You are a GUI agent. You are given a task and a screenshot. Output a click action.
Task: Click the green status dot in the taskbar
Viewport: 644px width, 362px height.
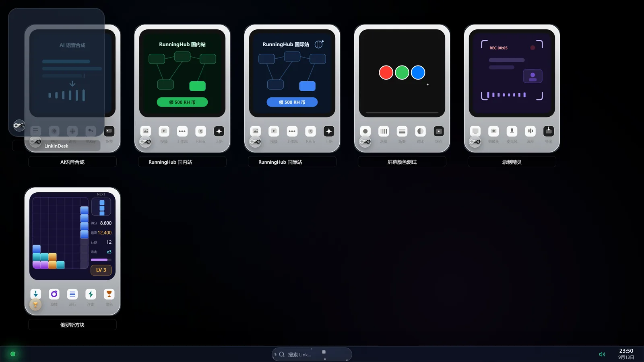[13, 354]
